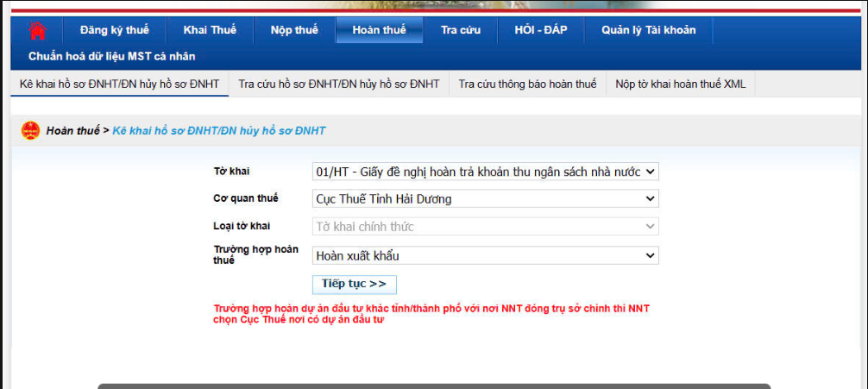Select Chuẩn hoá dữ liệu MST cá nhân
Image resolution: width=868 pixels, height=389 pixels.
coord(112,56)
